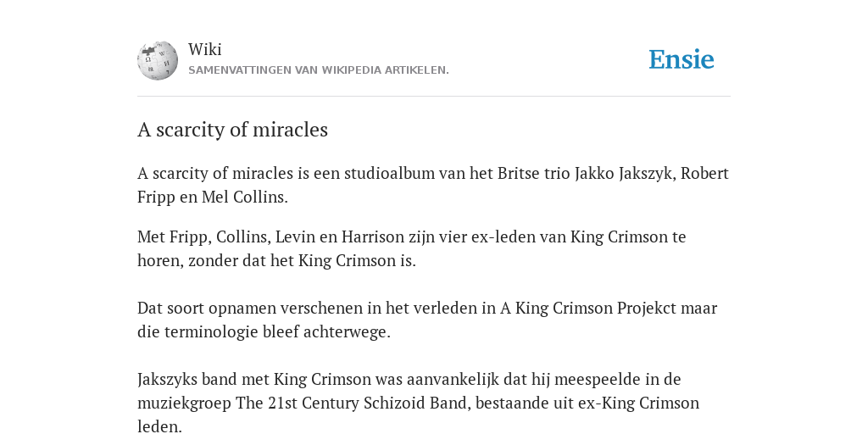
Task: Select the subtitle Samenvattingen van Wikipedia artikelen
Action: coord(319,70)
